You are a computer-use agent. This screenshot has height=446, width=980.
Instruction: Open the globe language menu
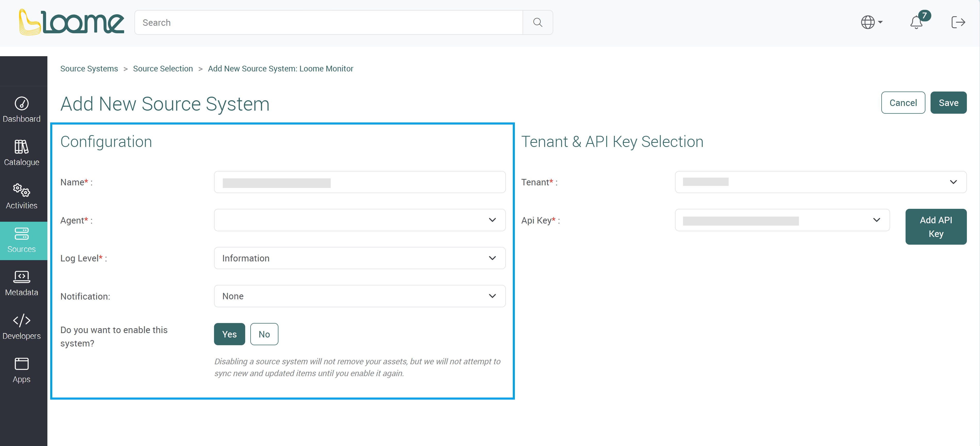click(x=872, y=22)
